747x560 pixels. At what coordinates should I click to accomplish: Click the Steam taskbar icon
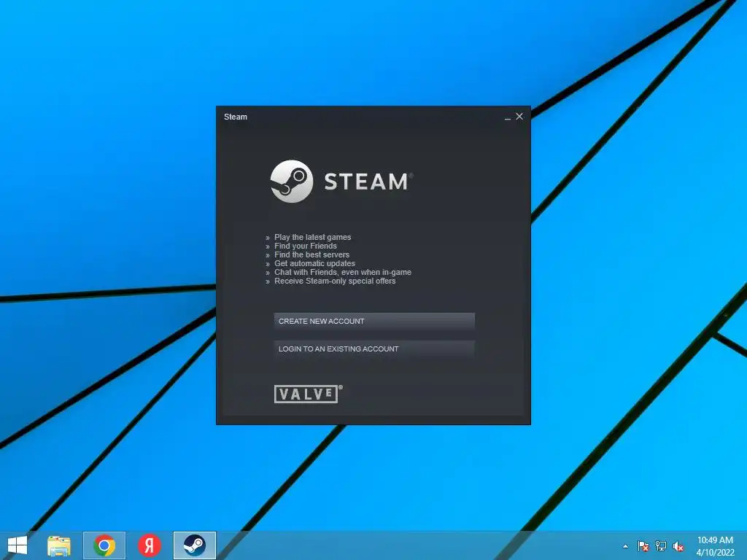194,545
